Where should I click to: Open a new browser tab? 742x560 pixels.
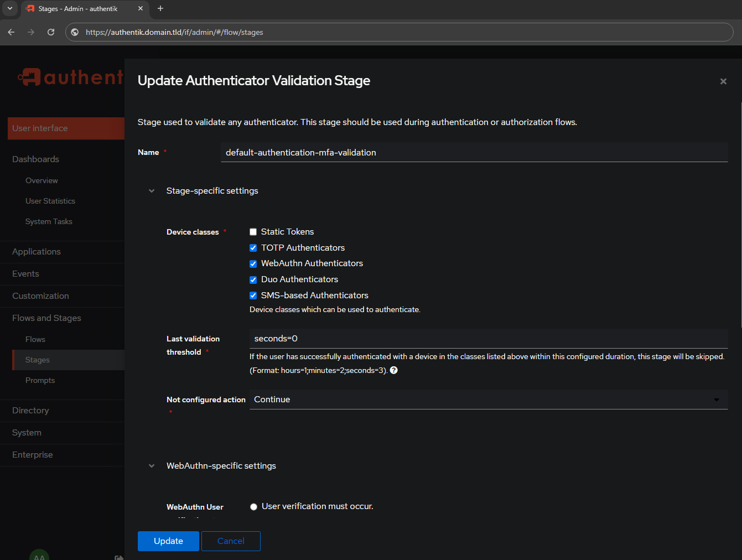(x=160, y=8)
